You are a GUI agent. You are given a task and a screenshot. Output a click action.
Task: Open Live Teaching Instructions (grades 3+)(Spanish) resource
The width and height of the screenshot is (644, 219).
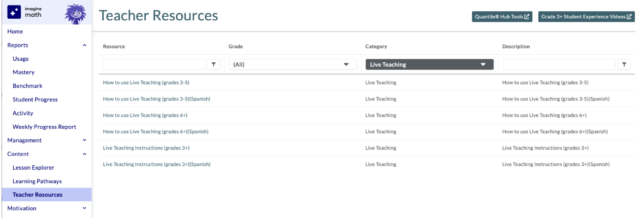tap(156, 164)
